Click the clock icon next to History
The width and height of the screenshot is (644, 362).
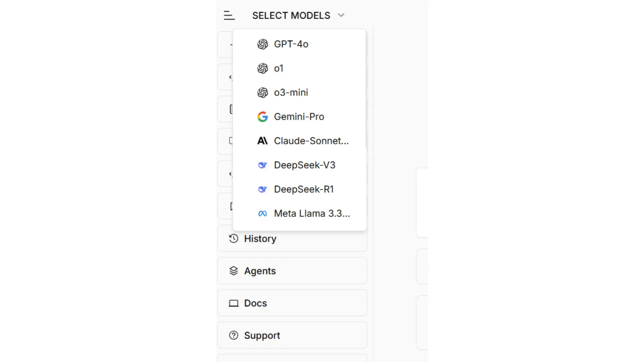pos(233,239)
